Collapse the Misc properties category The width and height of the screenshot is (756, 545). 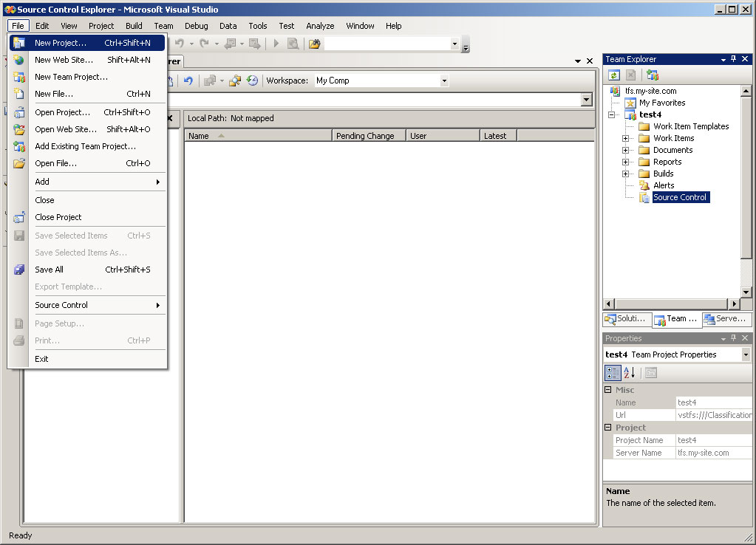608,389
